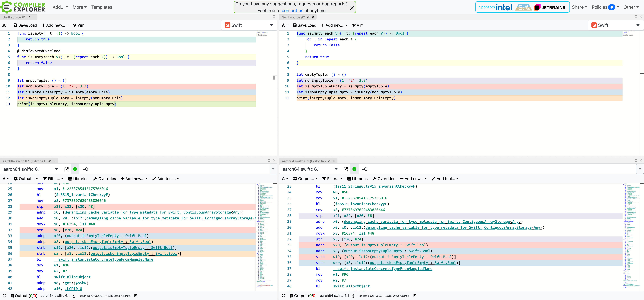The image size is (644, 300).
Task: Open Add tool... in Editor #2 compiler
Action: click(x=445, y=179)
